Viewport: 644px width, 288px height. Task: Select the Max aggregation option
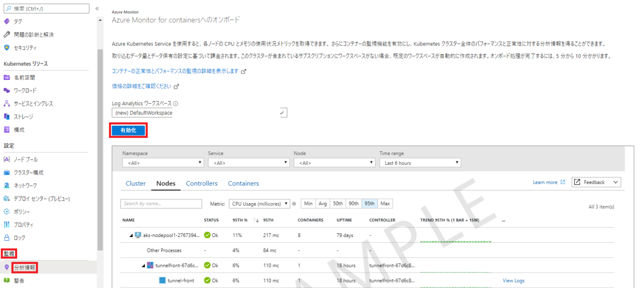[385, 204]
